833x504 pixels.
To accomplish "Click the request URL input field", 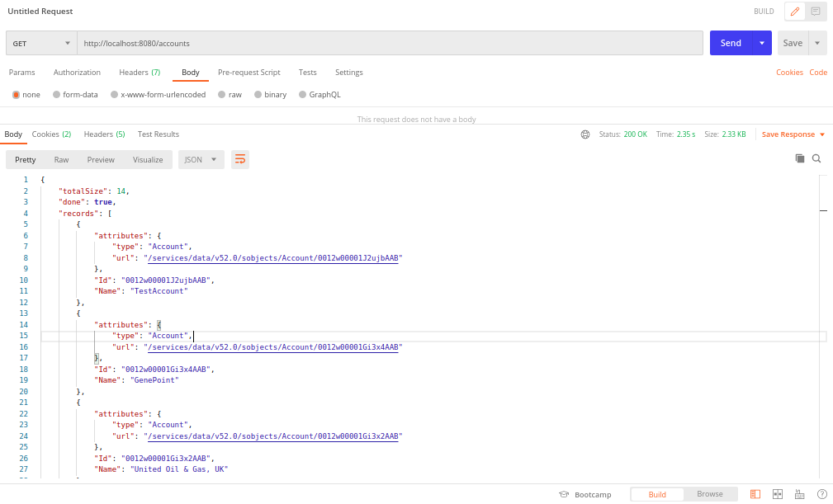I will [x=390, y=43].
